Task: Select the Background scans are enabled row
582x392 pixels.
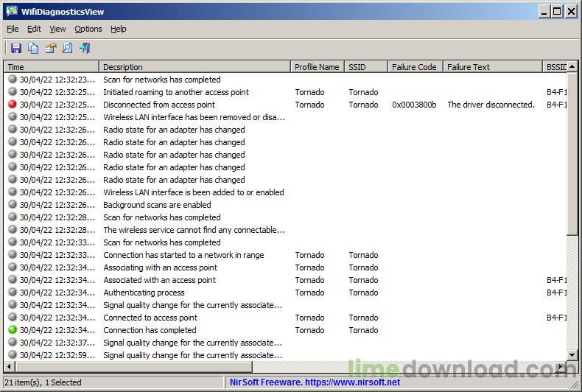Action: pyautogui.click(x=157, y=205)
